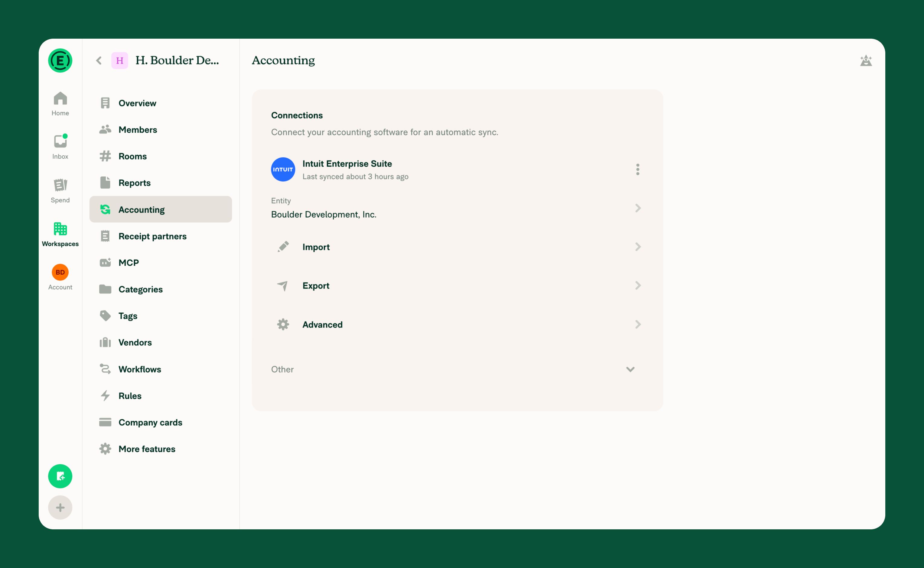Open the Import row chevron

638,247
